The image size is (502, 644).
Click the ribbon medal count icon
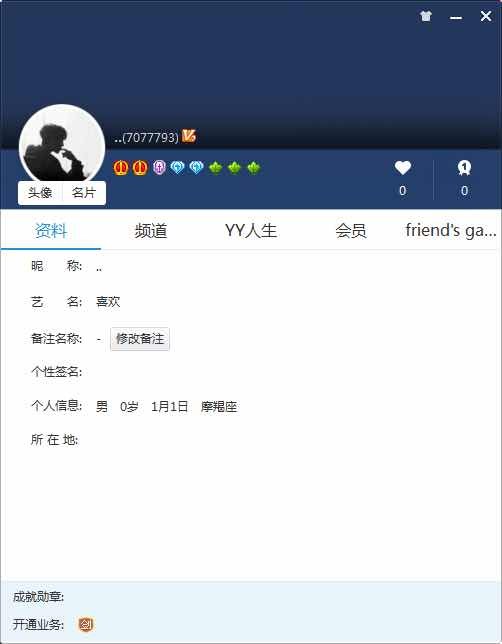(464, 168)
